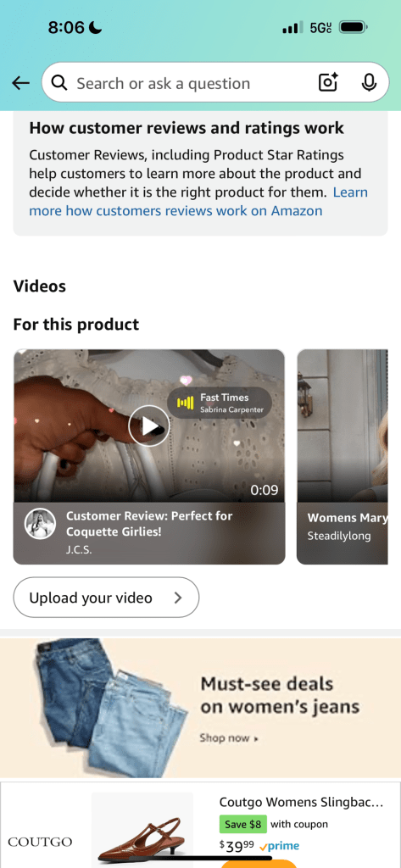
Task: Tap the chevron on Upload your video
Action: click(x=178, y=598)
